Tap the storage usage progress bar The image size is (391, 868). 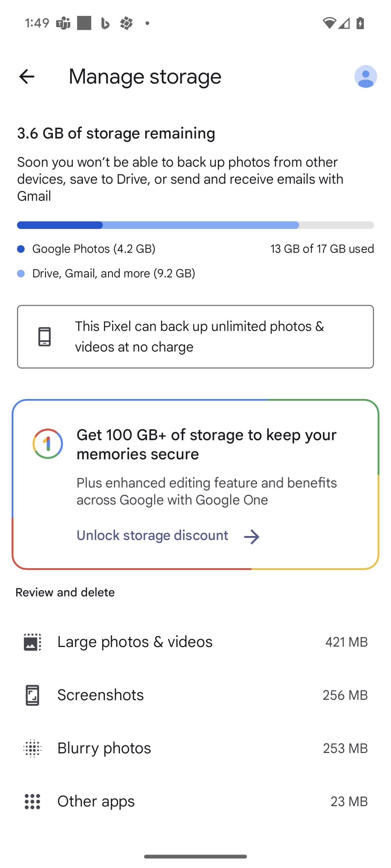pos(195,225)
